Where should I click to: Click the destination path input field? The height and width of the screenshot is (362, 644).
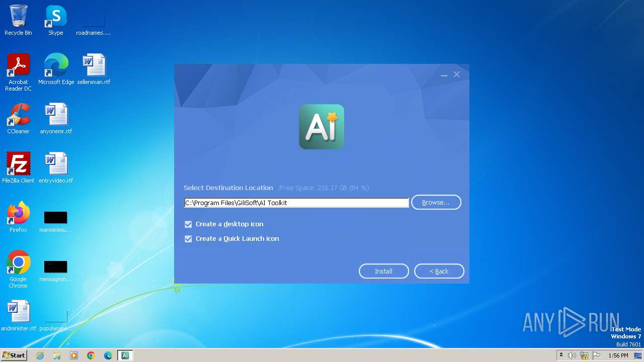(x=297, y=203)
